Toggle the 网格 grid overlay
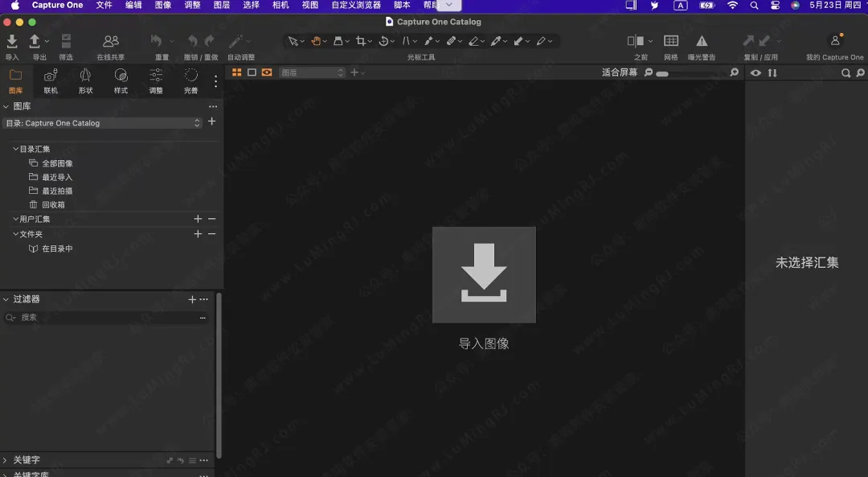Screen dimensions: 868x477 pos(671,41)
